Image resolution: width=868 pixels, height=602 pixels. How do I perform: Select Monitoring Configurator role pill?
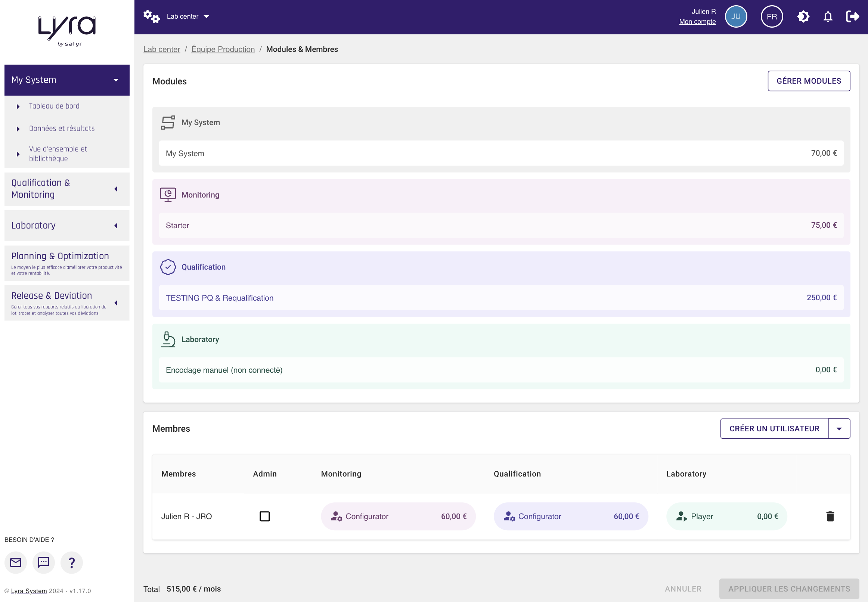398,516
